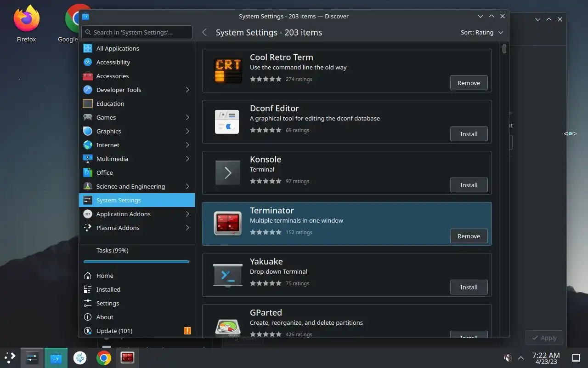This screenshot has height=368, width=588.
Task: Expand the Internet category
Action: [187, 145]
